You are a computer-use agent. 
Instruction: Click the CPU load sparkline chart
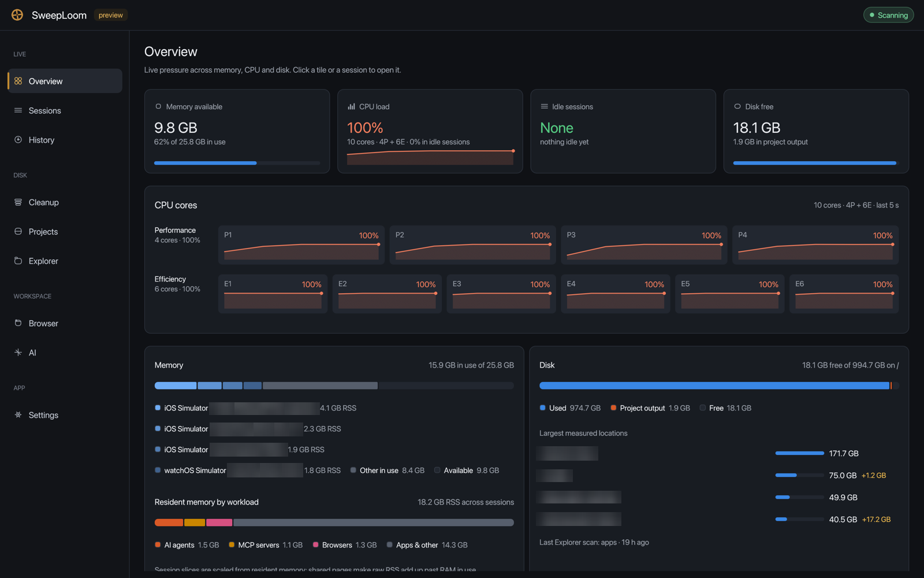430,157
